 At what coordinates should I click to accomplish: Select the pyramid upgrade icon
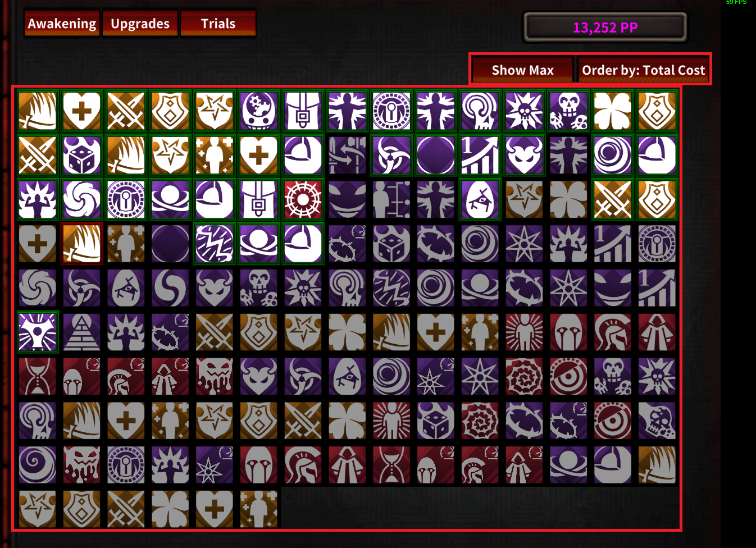point(82,332)
